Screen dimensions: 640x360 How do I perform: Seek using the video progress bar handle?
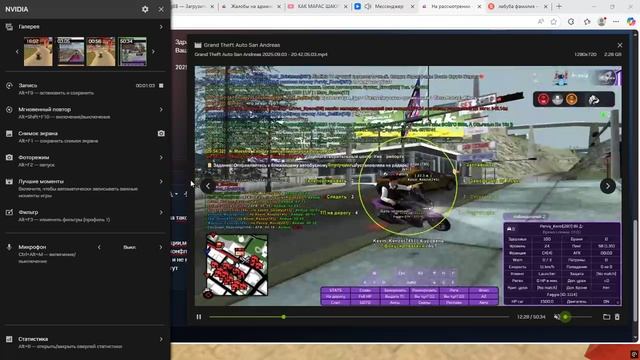coord(283,317)
